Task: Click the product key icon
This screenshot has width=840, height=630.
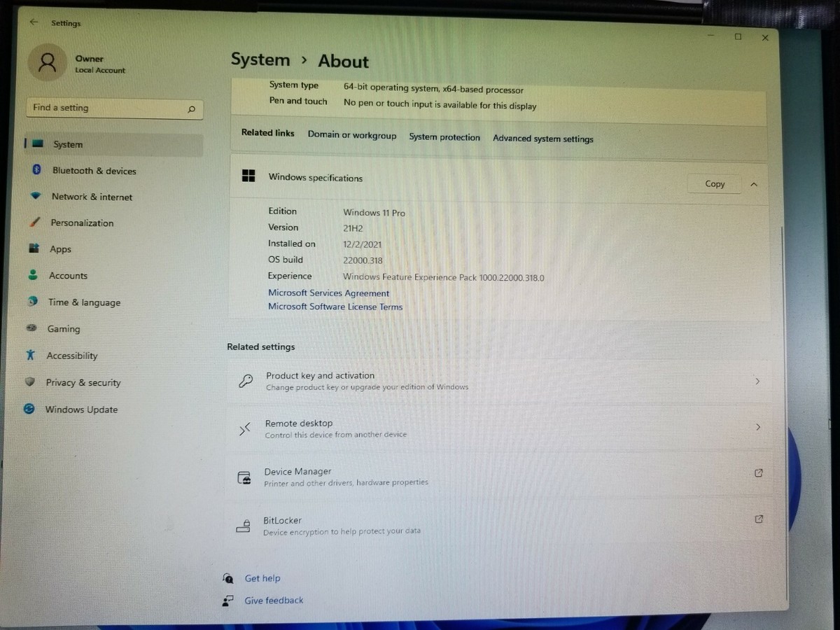Action: tap(246, 381)
